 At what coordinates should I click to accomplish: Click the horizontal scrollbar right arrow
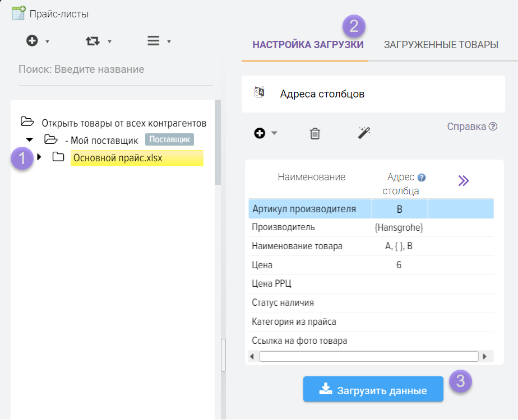point(484,356)
